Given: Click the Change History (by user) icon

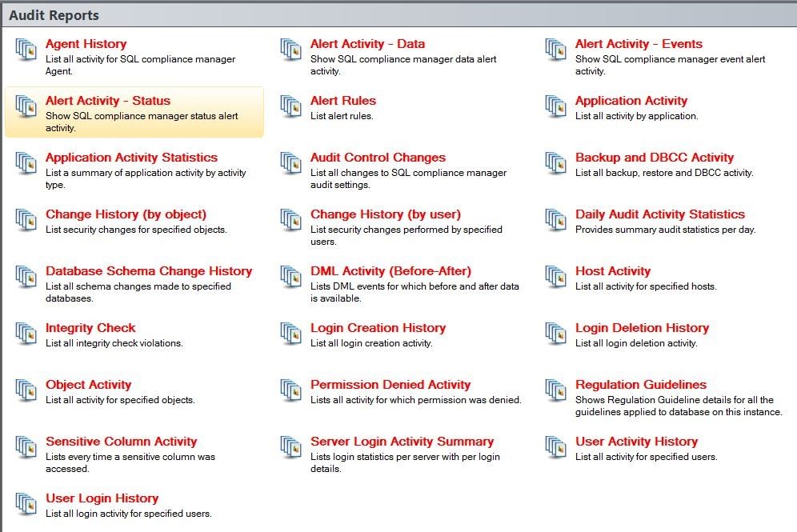Looking at the screenshot, I should pyautogui.click(x=290, y=220).
